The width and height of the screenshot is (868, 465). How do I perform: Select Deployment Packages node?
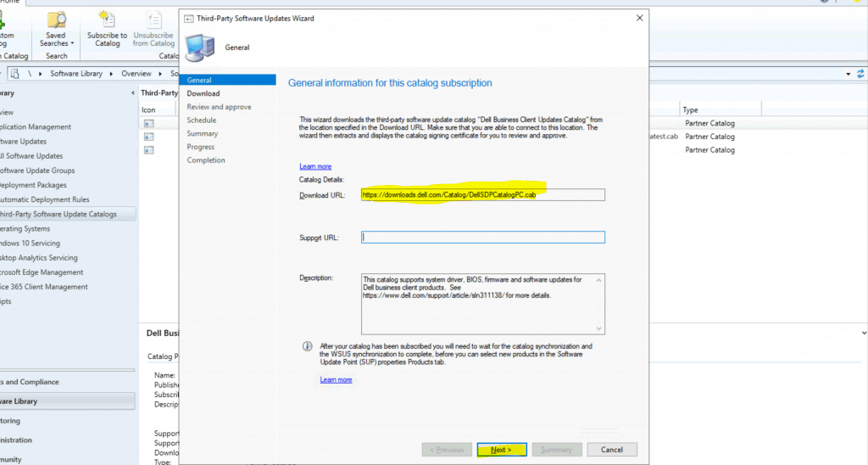coord(33,185)
